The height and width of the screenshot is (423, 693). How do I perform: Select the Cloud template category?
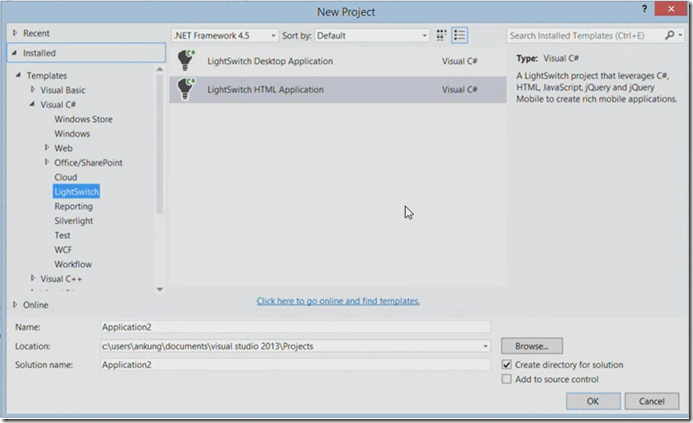click(x=65, y=177)
